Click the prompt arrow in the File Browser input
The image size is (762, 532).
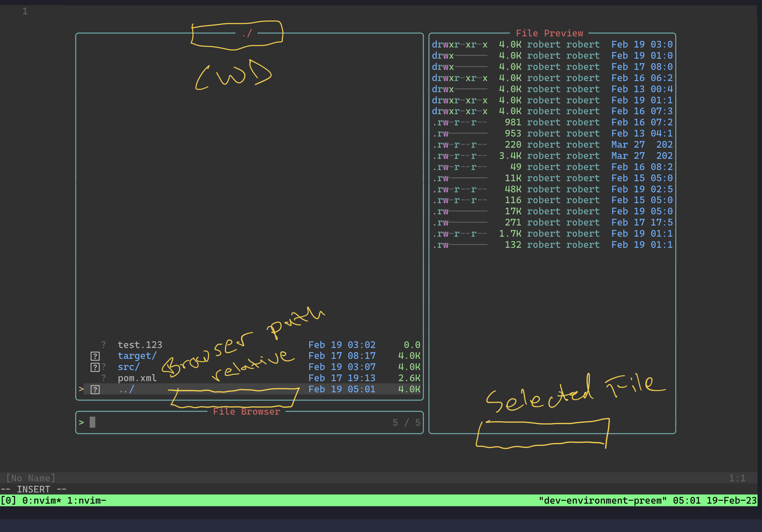(81, 423)
